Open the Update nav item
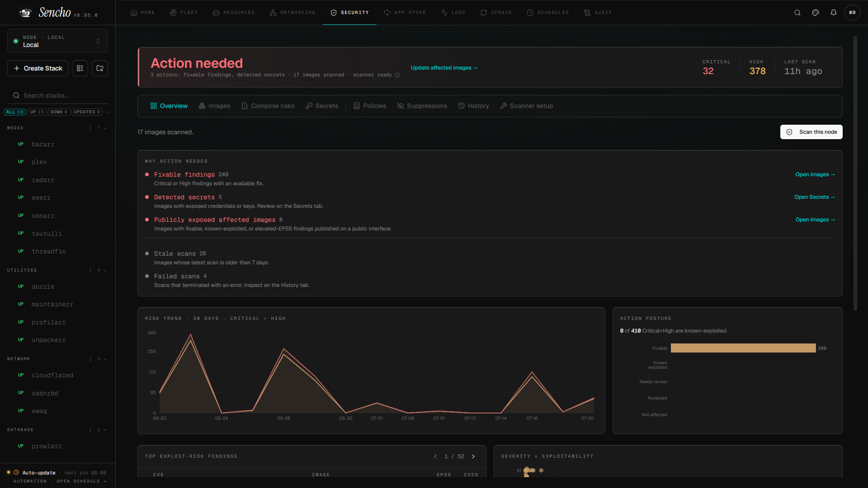The height and width of the screenshot is (488, 868). click(496, 13)
